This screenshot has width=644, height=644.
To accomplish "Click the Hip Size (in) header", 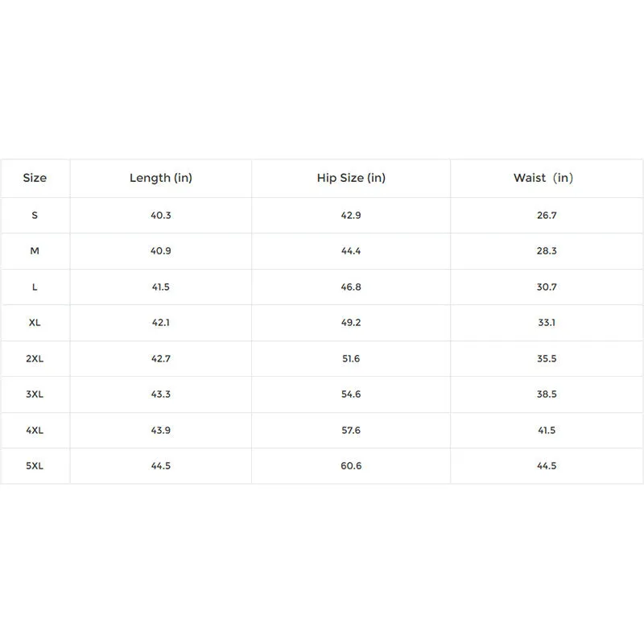I will click(x=351, y=178).
